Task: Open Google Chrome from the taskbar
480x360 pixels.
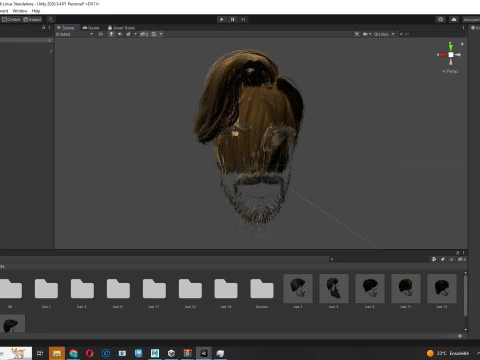Action: point(73,353)
